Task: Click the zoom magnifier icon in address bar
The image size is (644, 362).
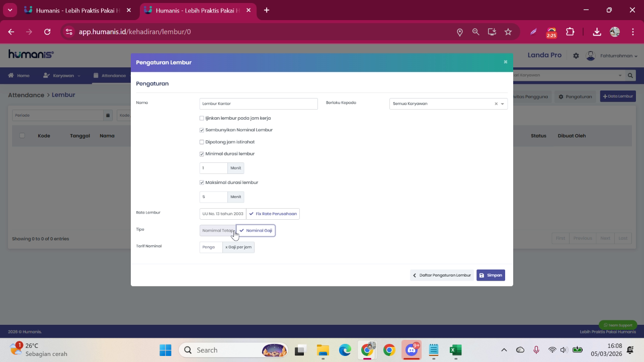Action: [475, 32]
